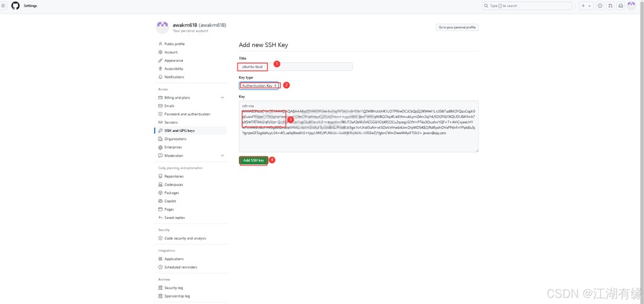Open the Key type Authentication Key dropdown
644x304 pixels.
point(259,86)
